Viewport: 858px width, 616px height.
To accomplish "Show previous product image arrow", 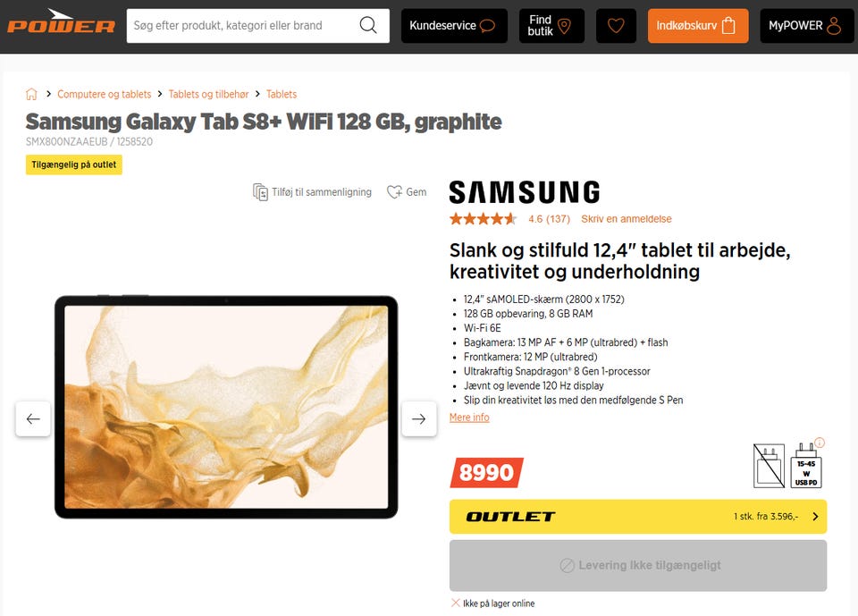I will click(33, 419).
